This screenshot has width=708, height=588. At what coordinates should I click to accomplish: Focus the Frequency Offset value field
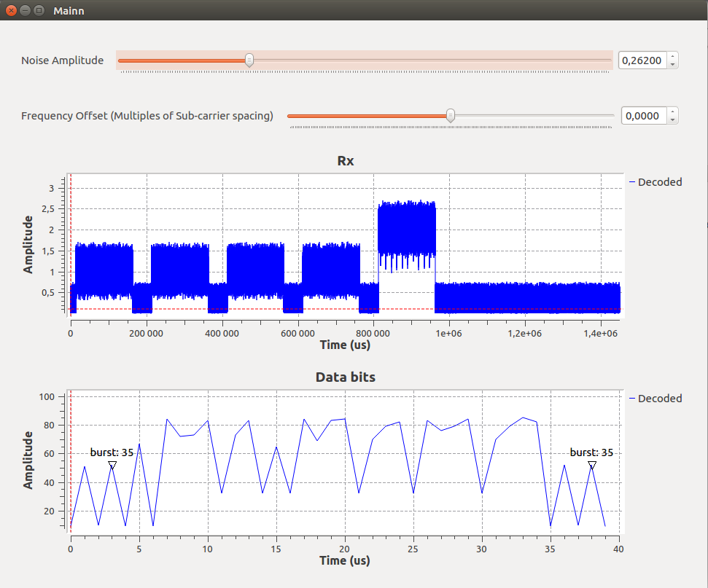tap(643, 116)
